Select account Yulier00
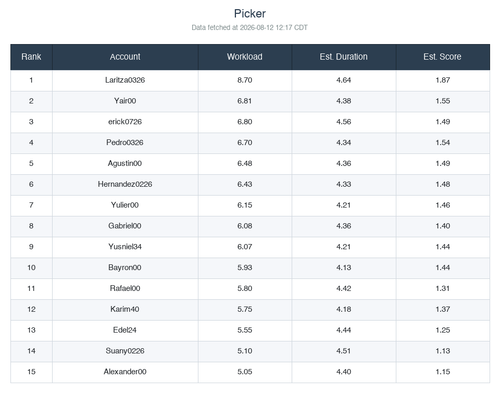Image resolution: width=500 pixels, height=398 pixels. coord(125,205)
